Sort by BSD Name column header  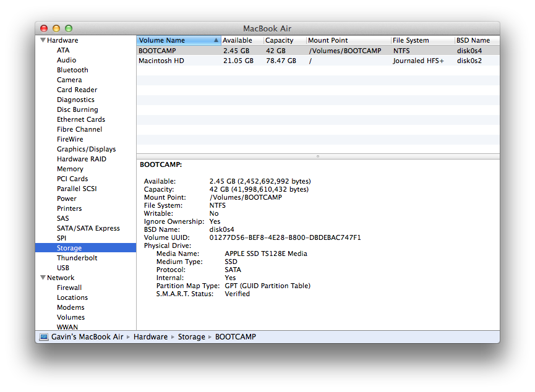[x=477, y=40]
